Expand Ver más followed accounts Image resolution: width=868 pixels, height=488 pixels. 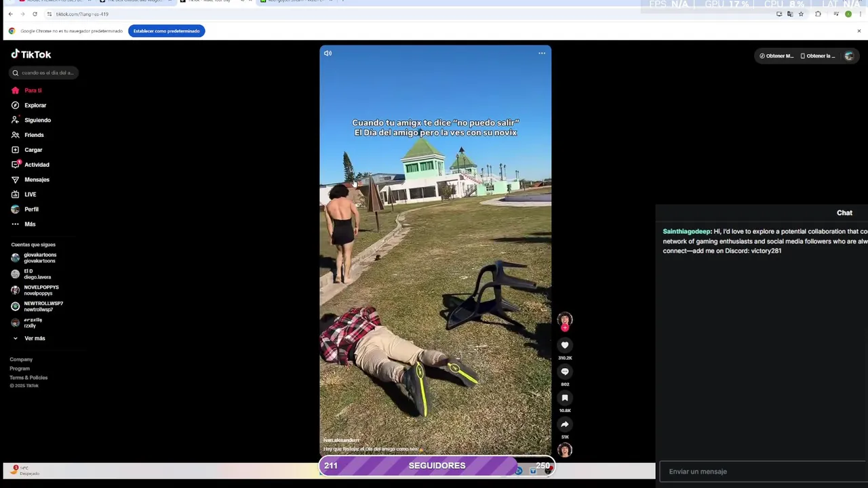point(29,338)
